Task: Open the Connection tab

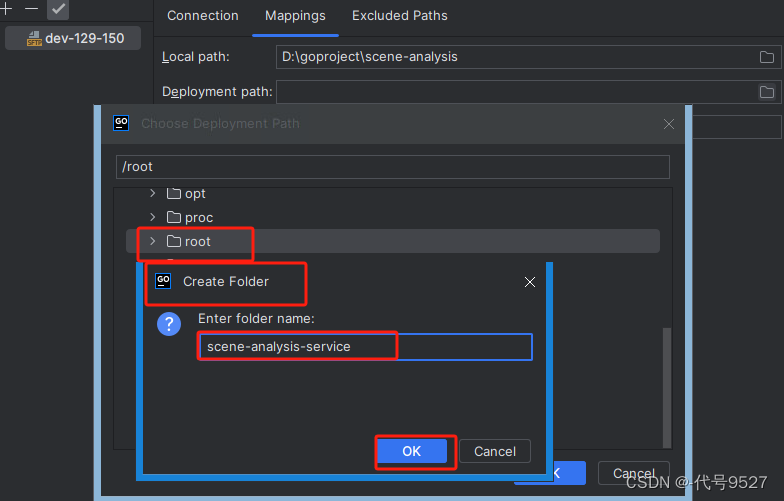Action: [202, 16]
